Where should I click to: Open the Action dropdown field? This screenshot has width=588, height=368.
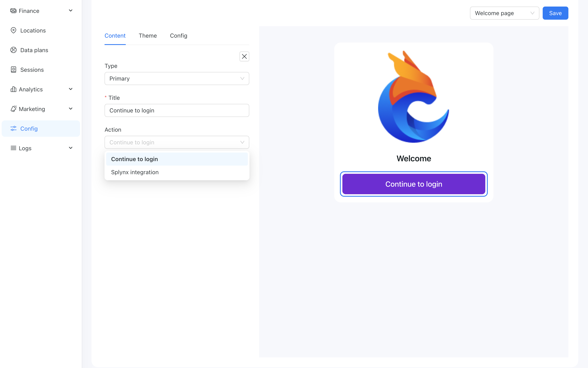coord(177,142)
